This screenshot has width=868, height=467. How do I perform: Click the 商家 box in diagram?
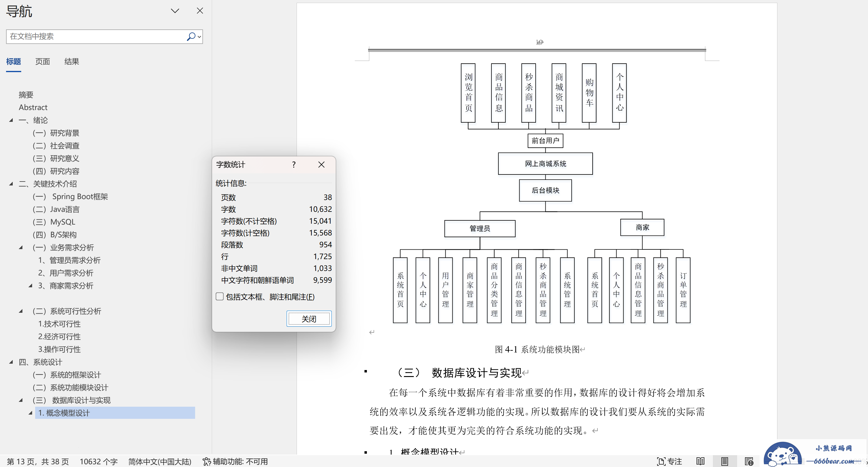click(x=642, y=227)
